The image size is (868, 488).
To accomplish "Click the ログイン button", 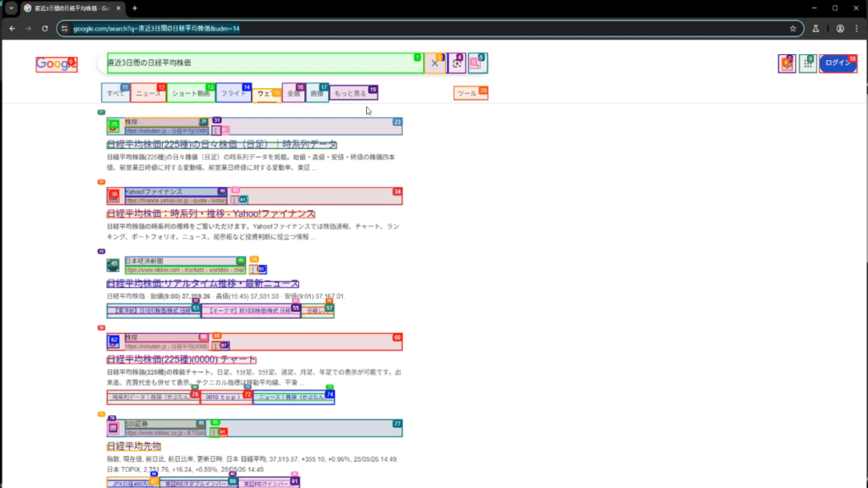I will coord(838,64).
